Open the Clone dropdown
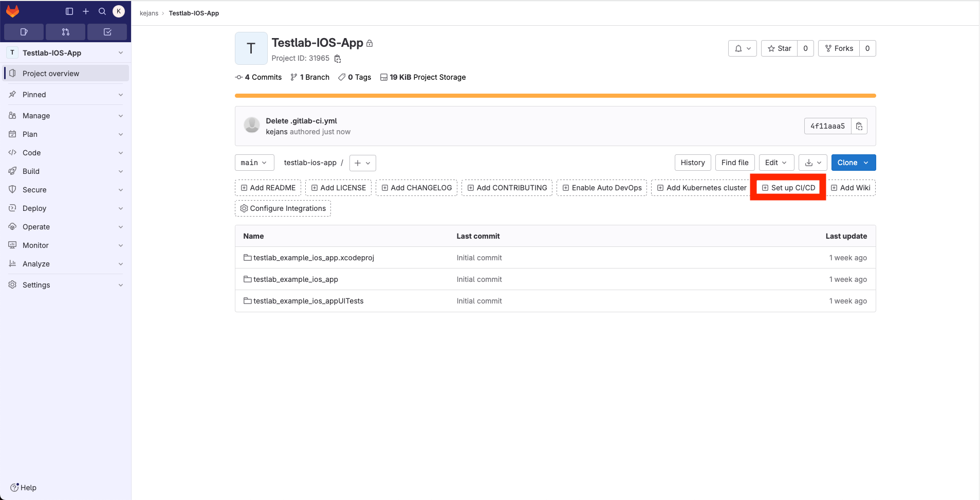 click(854, 163)
